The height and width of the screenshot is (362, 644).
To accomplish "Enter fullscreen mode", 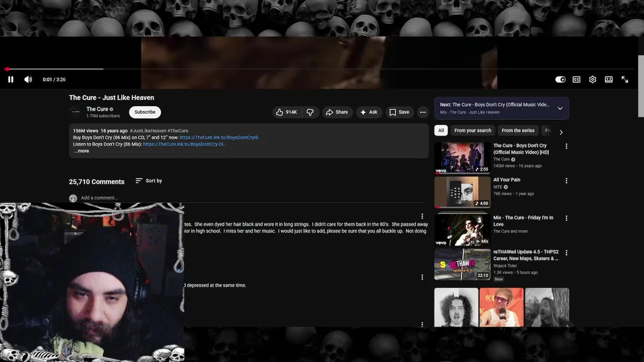I will coord(625,79).
